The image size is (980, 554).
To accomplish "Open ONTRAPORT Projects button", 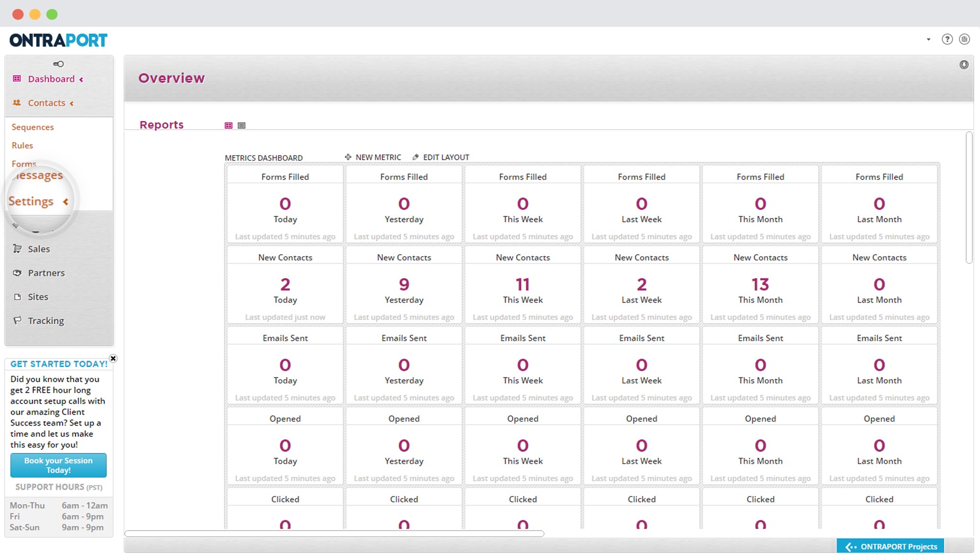I will (890, 546).
